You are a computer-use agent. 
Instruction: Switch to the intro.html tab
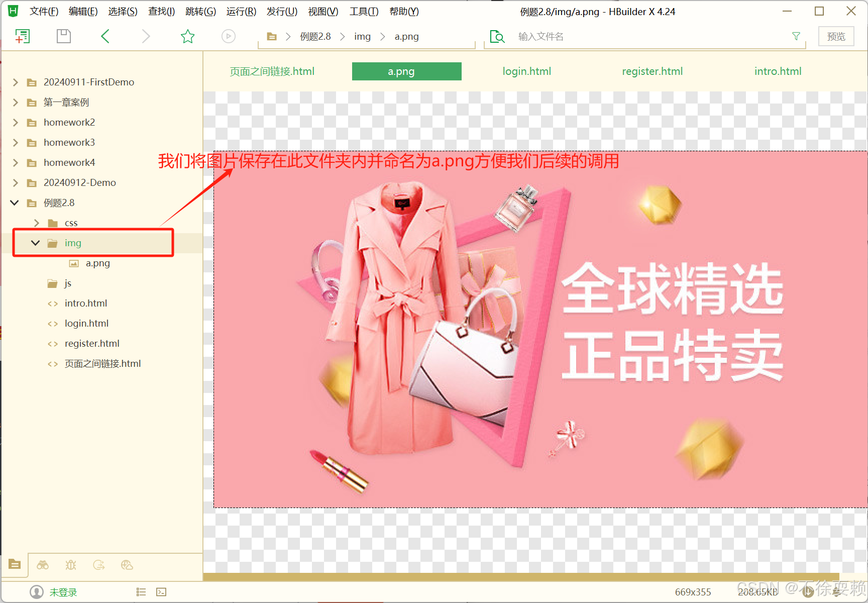[778, 71]
